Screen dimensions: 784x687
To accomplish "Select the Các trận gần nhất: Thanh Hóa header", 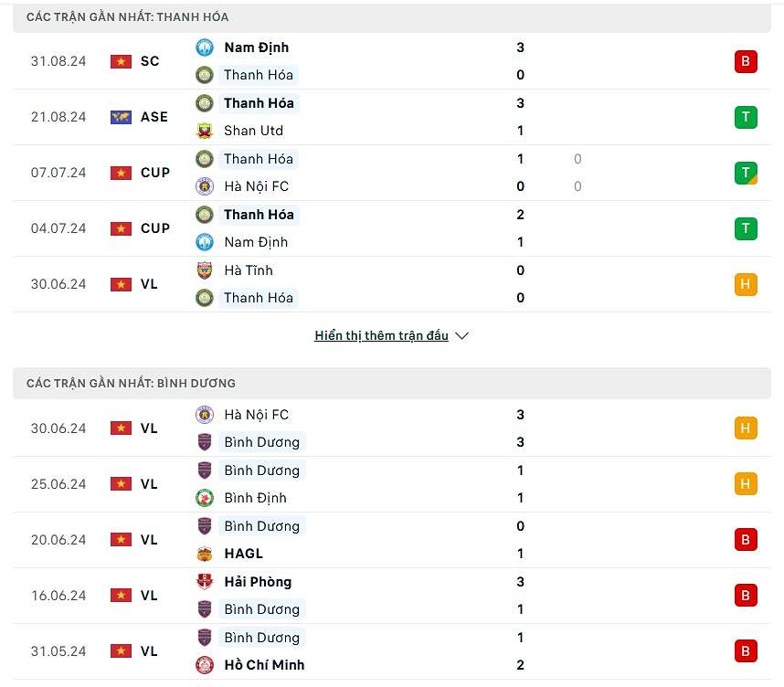I will pos(392,17).
